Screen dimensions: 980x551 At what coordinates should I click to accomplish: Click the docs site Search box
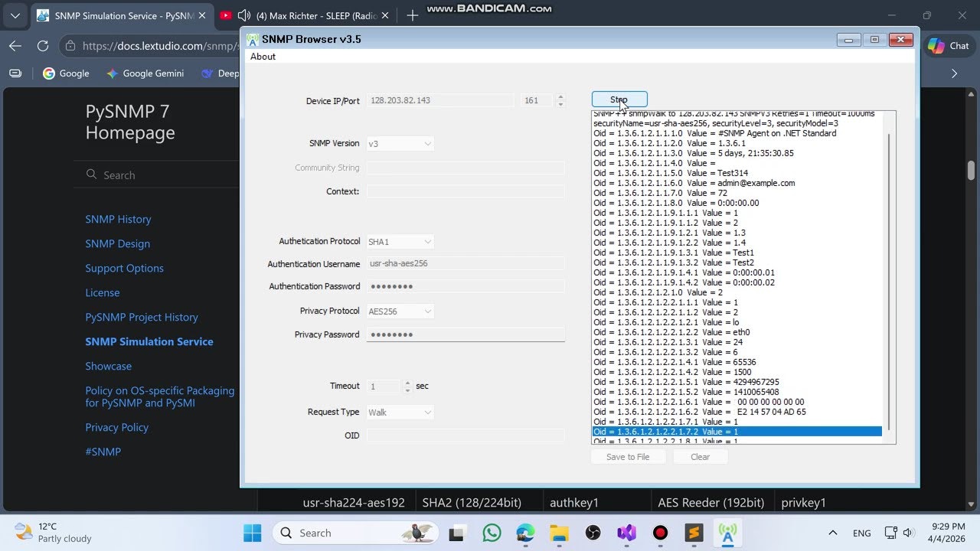(x=157, y=175)
